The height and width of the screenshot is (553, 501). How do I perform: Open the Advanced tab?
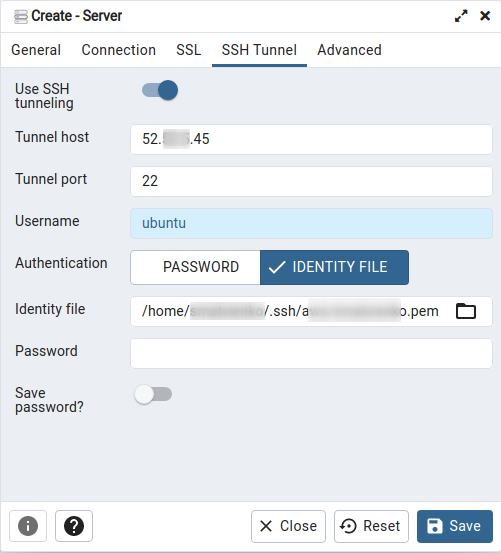point(349,50)
